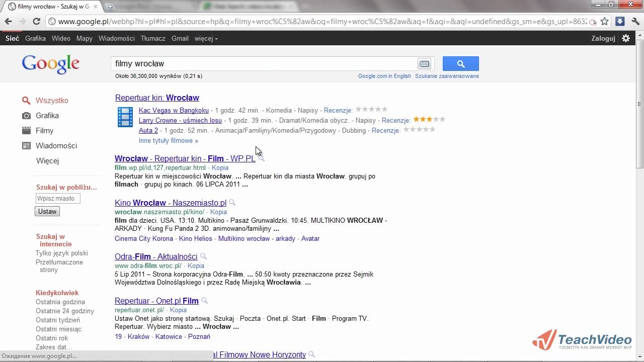Preview the Onet.pl Film result with its magnifier
Viewport: 644px width, 362px height.
tap(204, 301)
